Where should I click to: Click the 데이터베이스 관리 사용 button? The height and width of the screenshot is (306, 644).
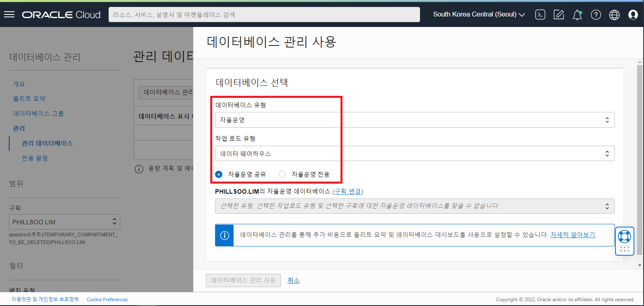[243, 280]
